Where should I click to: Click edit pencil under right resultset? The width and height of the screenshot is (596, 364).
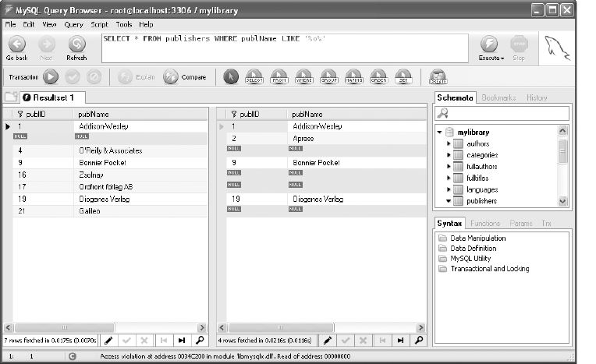tap(328, 341)
